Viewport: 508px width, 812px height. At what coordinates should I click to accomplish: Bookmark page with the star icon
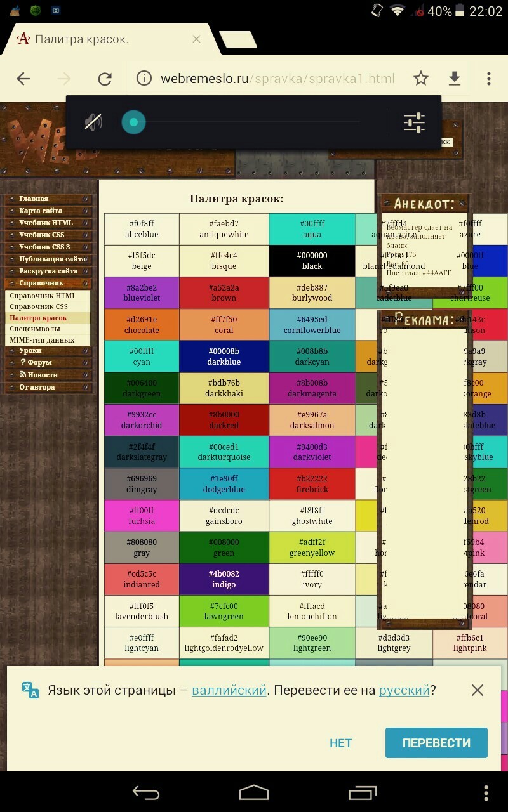(420, 79)
